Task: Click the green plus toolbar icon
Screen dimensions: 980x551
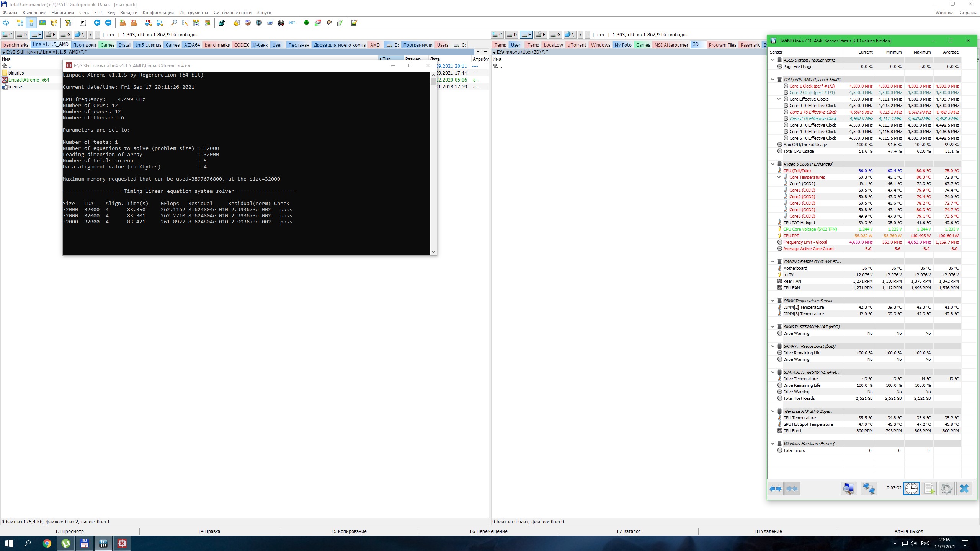Action: pyautogui.click(x=306, y=23)
